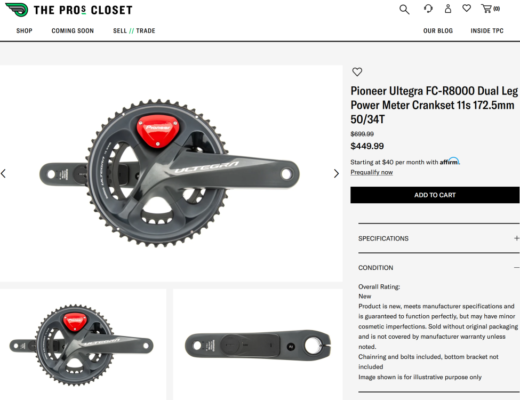520x400 pixels.
Task: Open the account profile icon
Action: [x=448, y=9]
